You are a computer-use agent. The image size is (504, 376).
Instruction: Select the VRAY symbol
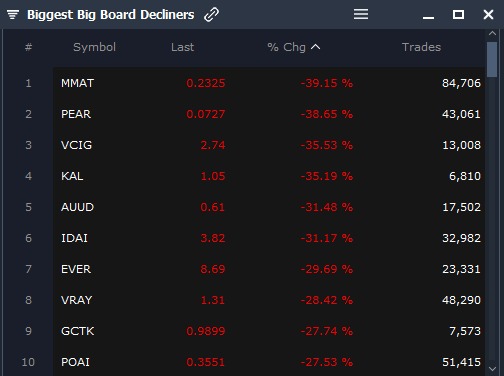[76, 300]
